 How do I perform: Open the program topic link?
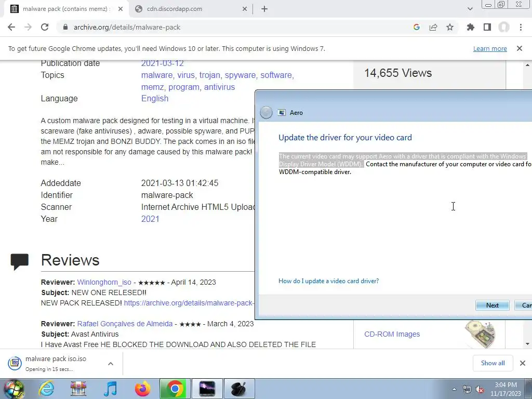(184, 87)
